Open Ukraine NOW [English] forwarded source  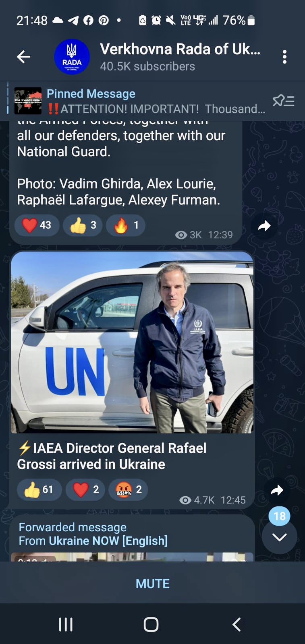point(108,541)
